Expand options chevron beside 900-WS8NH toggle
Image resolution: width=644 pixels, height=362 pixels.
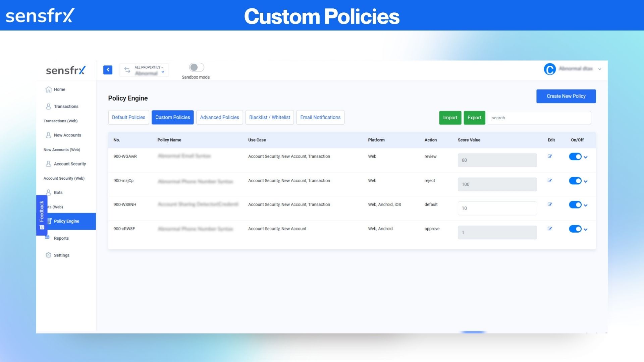pyautogui.click(x=586, y=205)
